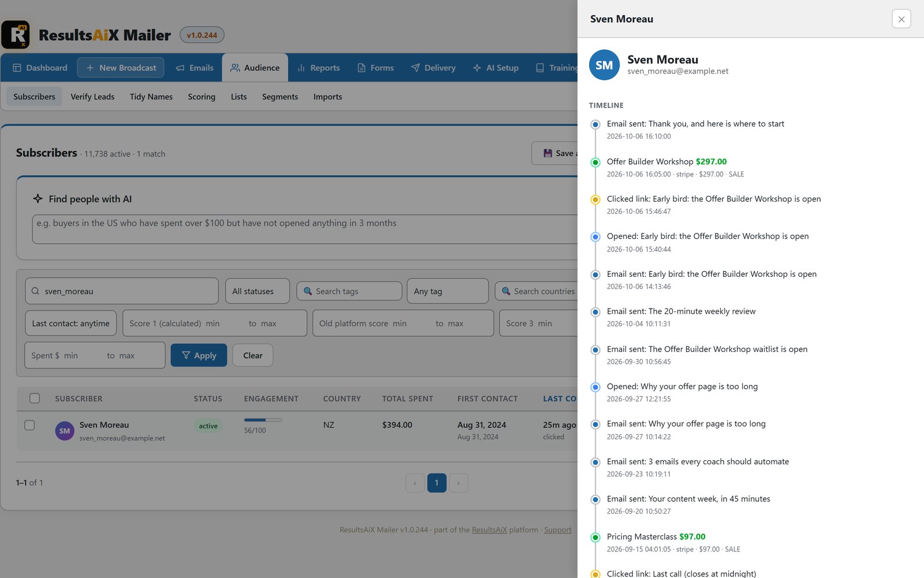The height and width of the screenshot is (578, 924).
Task: Open the ResultsAiX platform footer link
Action: (x=489, y=529)
